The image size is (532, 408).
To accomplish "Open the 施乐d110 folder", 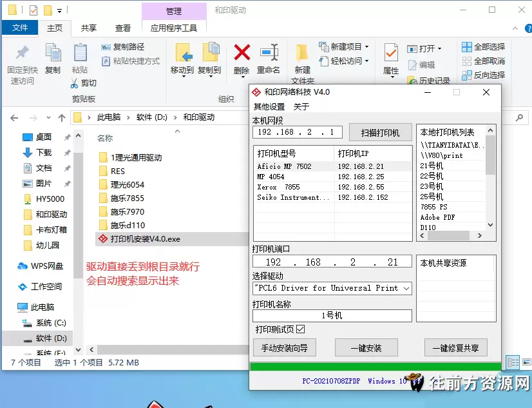I will point(122,226).
